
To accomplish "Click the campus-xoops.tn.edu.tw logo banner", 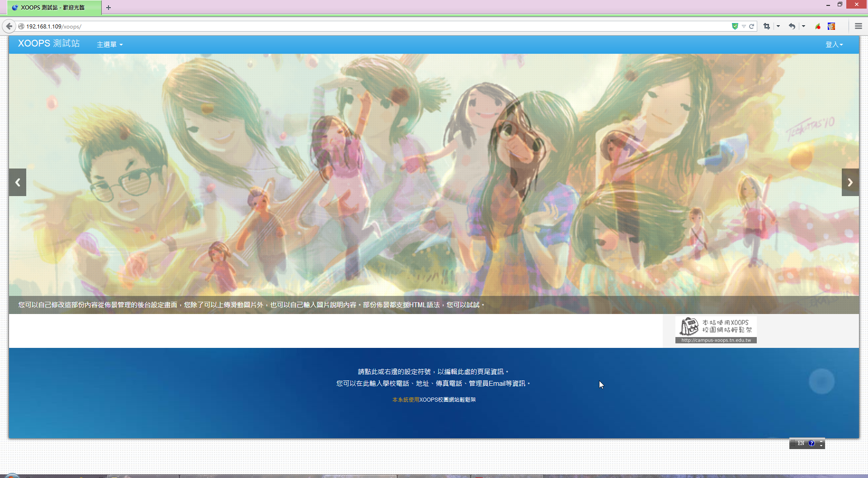I will tap(716, 330).
